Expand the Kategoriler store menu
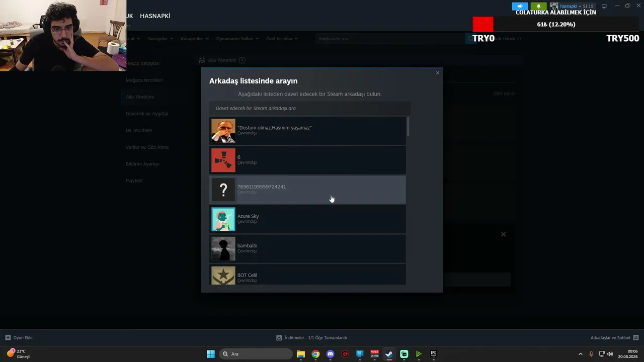This screenshot has width=644, height=362. [194, 39]
